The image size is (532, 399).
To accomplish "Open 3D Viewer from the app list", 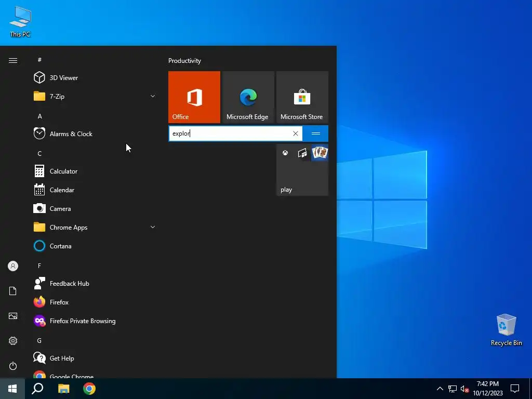I will tap(95, 78).
